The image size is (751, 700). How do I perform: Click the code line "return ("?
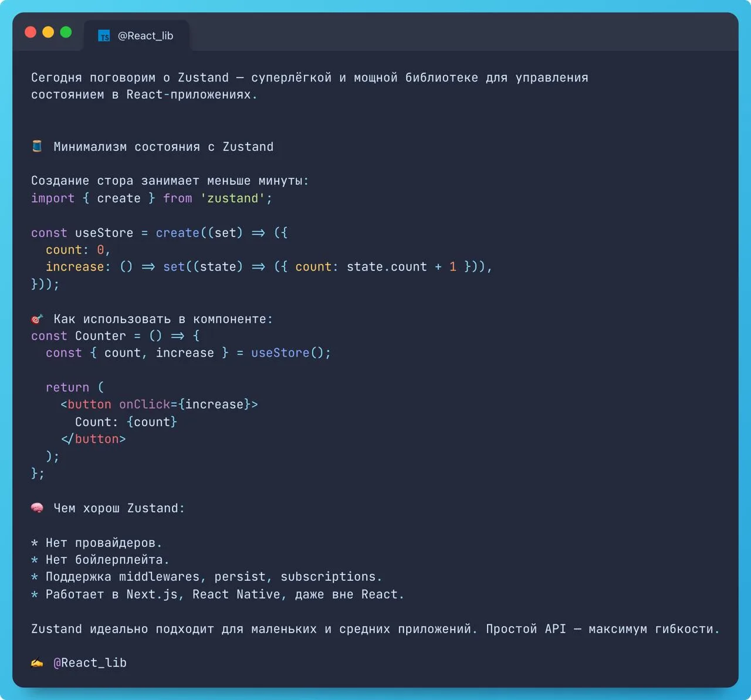coord(75,387)
